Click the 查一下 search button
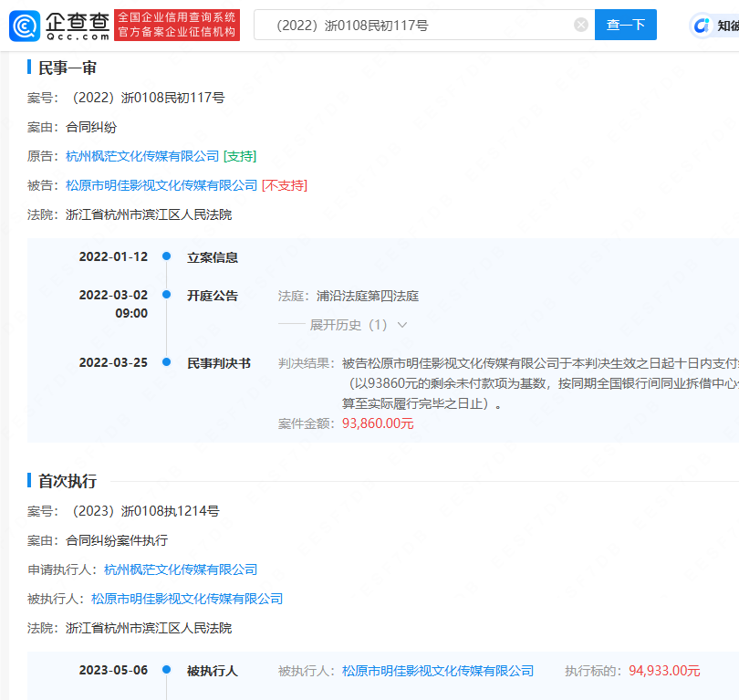Screen dimensions: 739x700 pyautogui.click(x=626, y=25)
